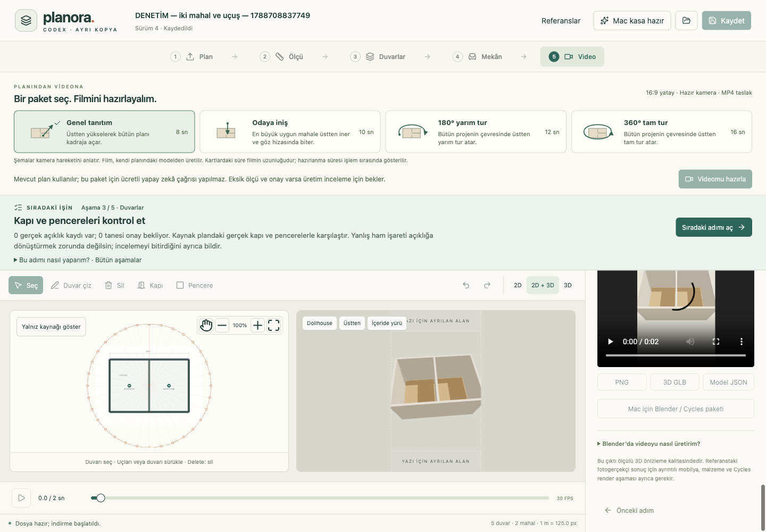Click Mac için Blender / Cycles paketi
The image size is (766, 532).
676,409
